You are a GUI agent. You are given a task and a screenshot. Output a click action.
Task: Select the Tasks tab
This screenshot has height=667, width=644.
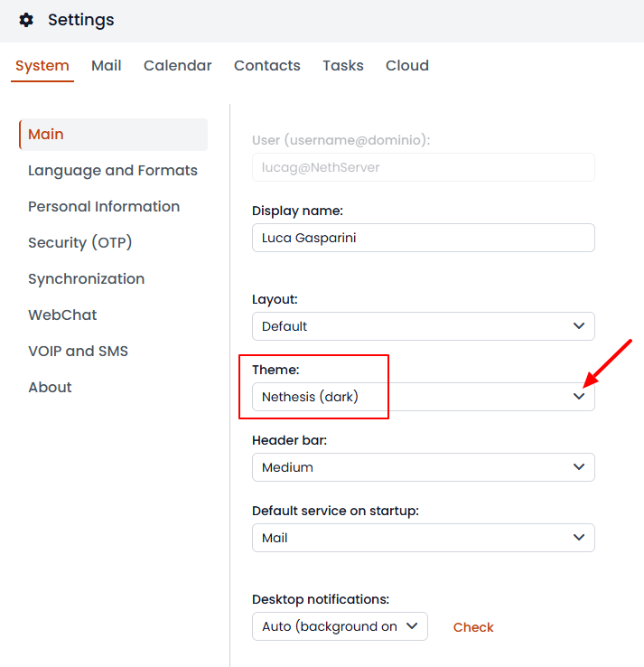click(343, 66)
